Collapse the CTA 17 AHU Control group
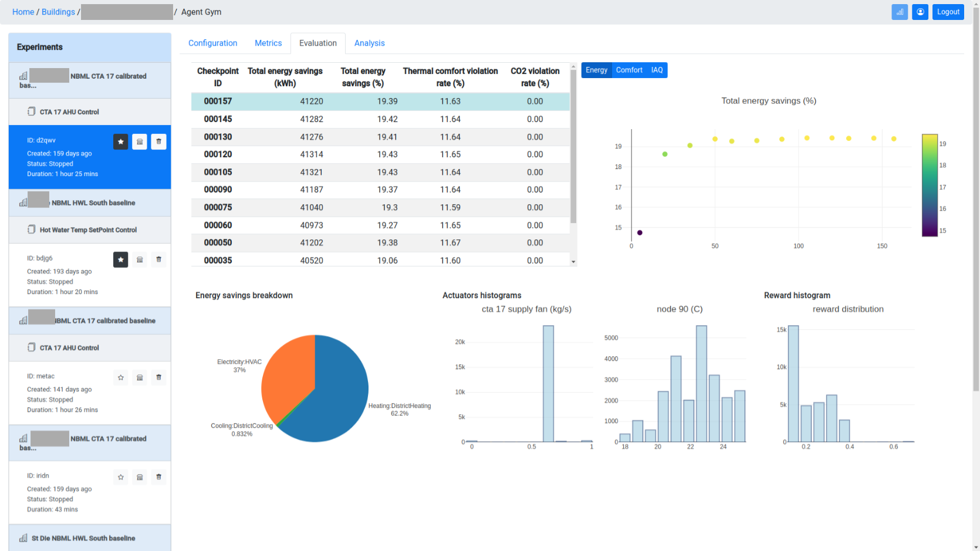This screenshot has width=980, height=551. [x=69, y=112]
